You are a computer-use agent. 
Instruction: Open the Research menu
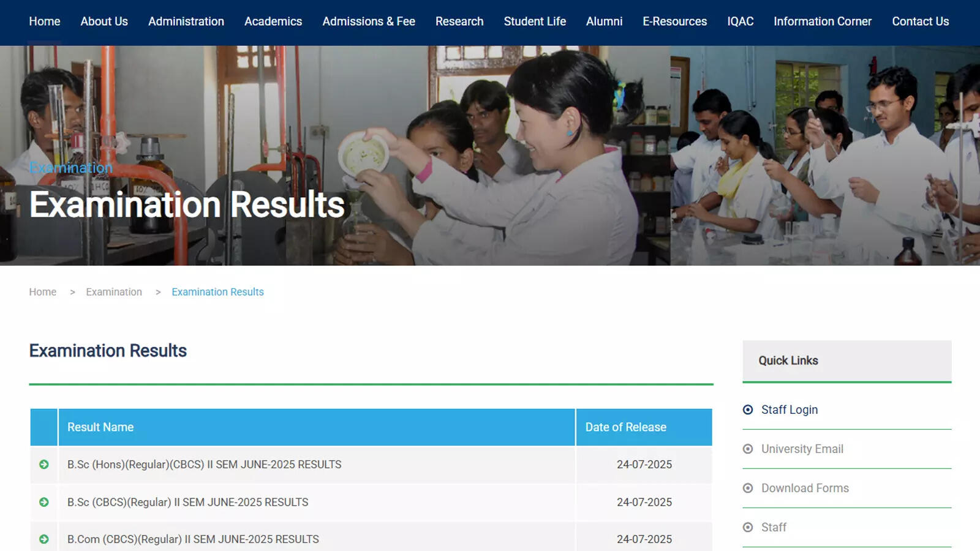coord(459,21)
